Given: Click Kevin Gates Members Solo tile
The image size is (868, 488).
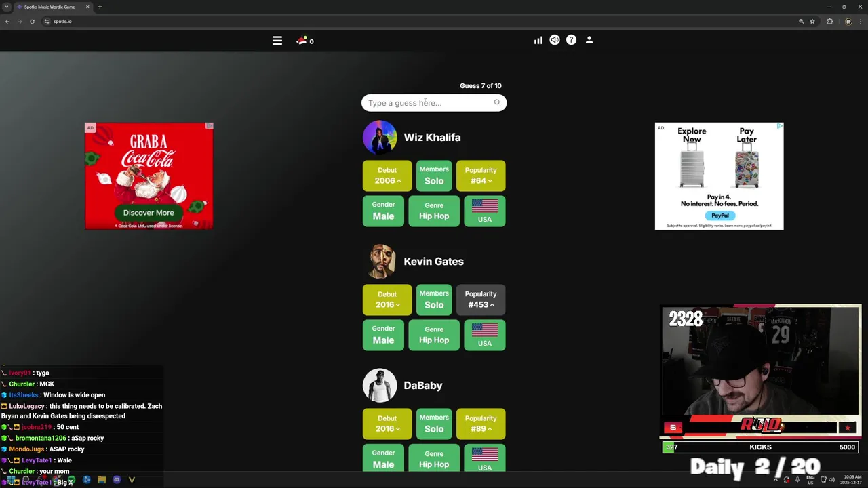Looking at the screenshot, I should tap(434, 300).
